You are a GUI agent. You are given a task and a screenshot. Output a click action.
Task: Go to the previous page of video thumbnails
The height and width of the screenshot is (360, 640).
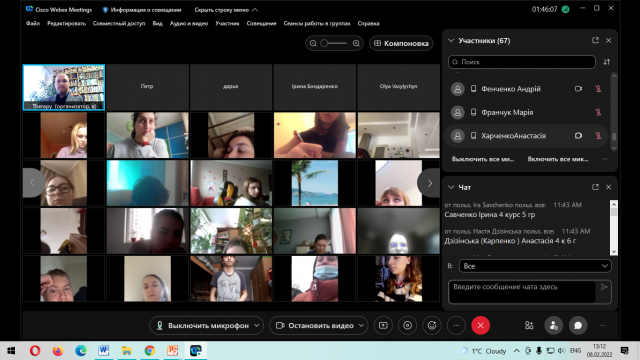click(x=33, y=183)
